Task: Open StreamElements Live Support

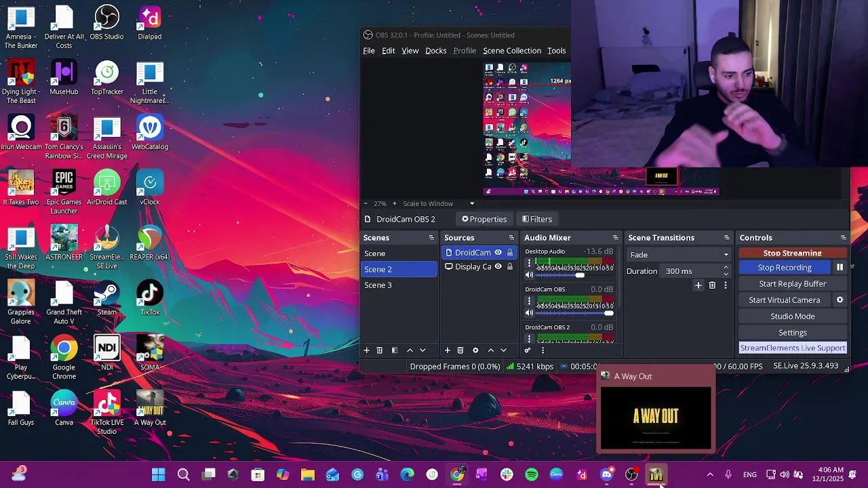Action: 793,348
